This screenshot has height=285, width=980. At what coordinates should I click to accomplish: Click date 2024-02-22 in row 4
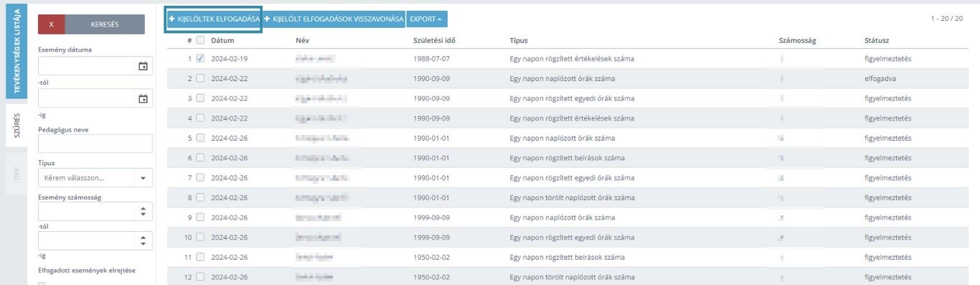pyautogui.click(x=230, y=118)
